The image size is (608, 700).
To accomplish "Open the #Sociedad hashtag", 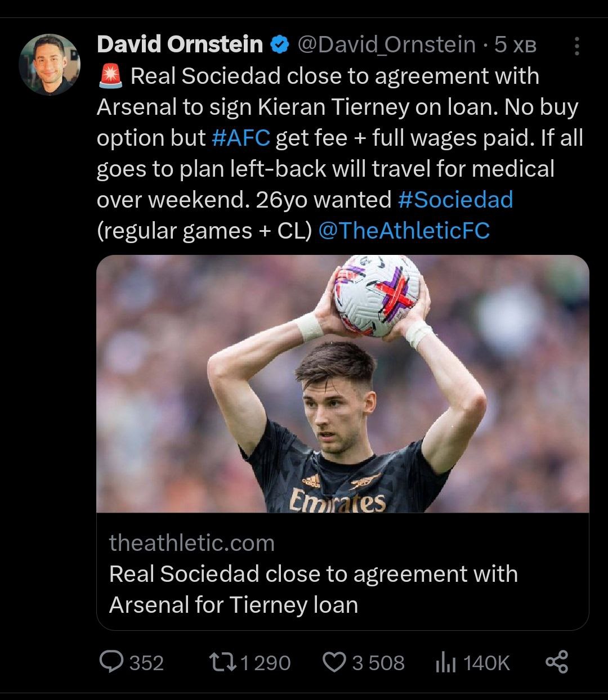I will pyautogui.click(x=455, y=200).
